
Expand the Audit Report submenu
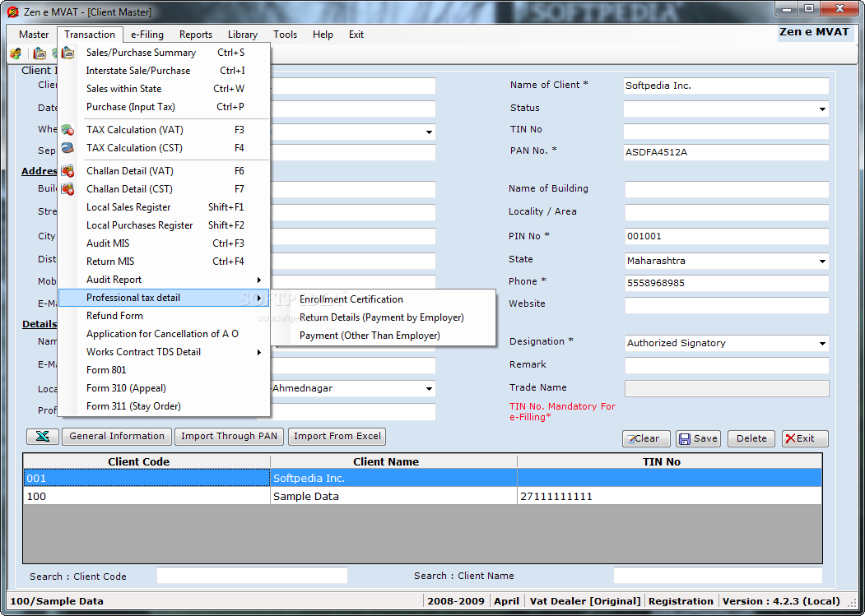coord(164,280)
